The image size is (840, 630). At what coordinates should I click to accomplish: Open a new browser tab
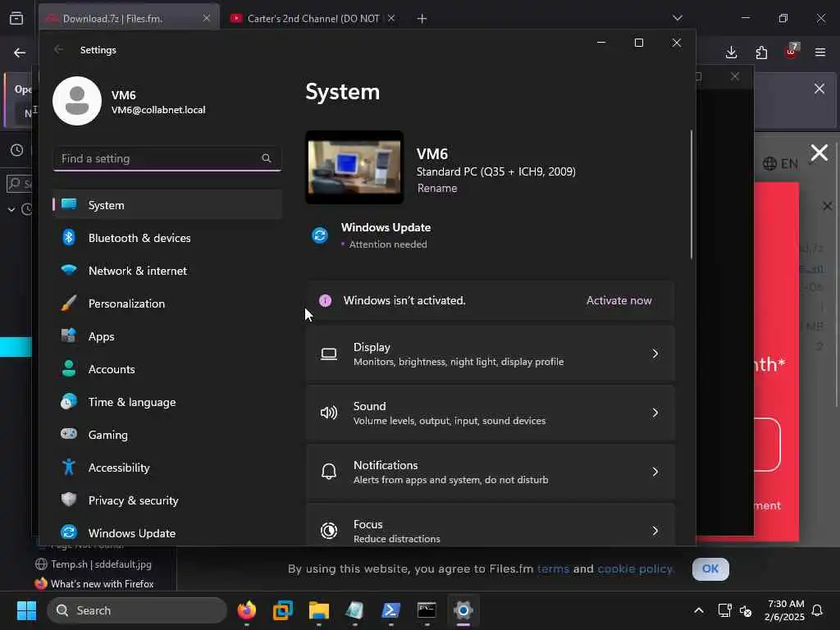coord(422,18)
